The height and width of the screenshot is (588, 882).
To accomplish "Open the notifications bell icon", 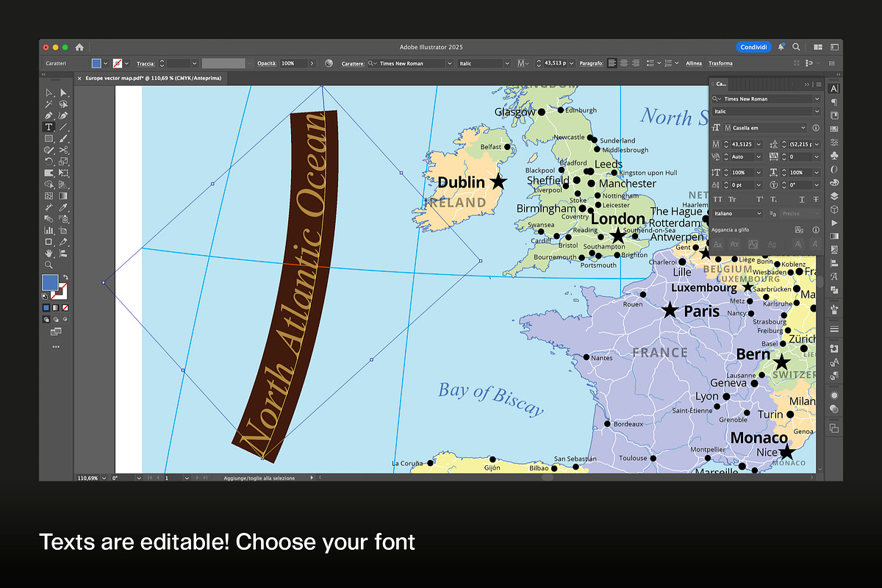I will click(x=781, y=47).
